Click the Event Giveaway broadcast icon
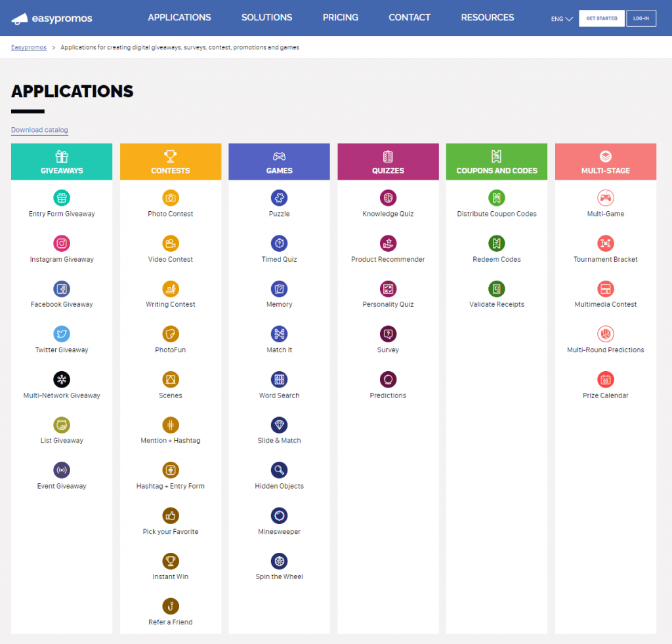The width and height of the screenshot is (672, 644). click(x=62, y=470)
